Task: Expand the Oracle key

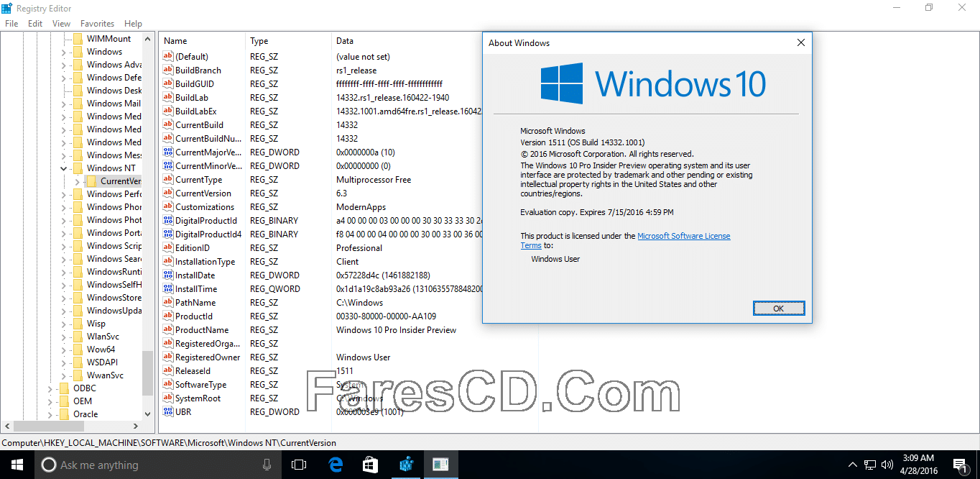Action: pos(50,414)
